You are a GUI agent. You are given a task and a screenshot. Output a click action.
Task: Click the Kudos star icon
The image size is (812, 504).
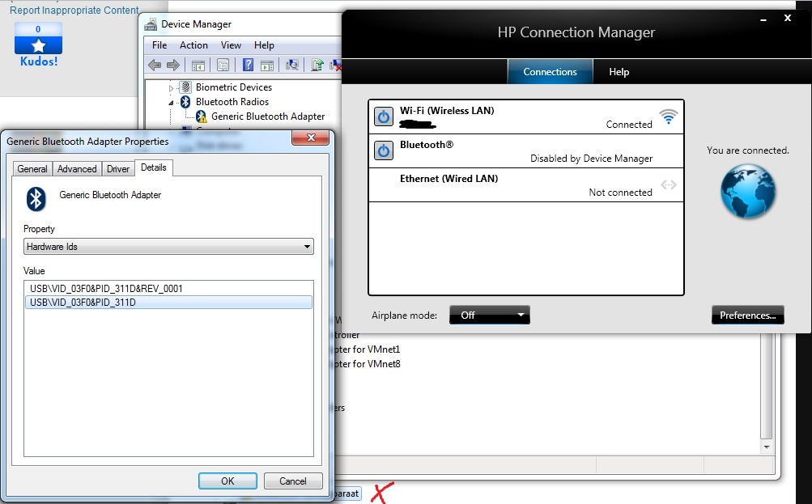(38, 45)
